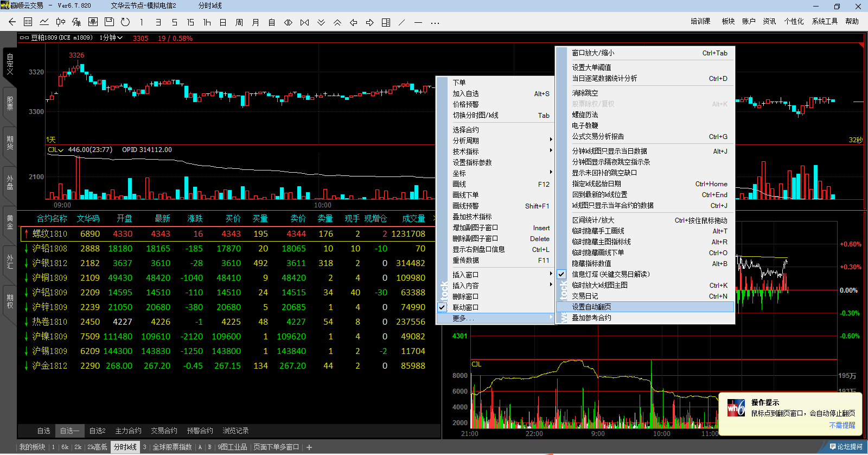Screen dimensions: 868x455
Task: Open the quote list icon in toolbar
Action: pyautogui.click(x=28, y=22)
